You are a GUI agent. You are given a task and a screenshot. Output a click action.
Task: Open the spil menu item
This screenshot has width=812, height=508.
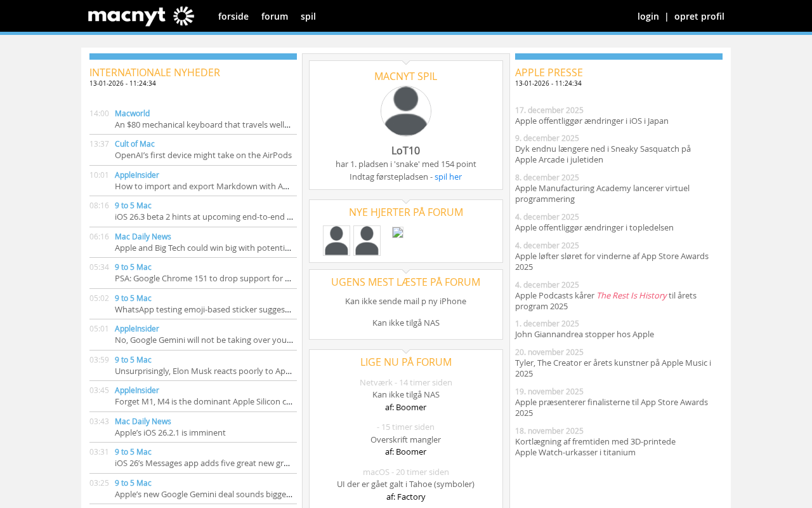tap(308, 17)
